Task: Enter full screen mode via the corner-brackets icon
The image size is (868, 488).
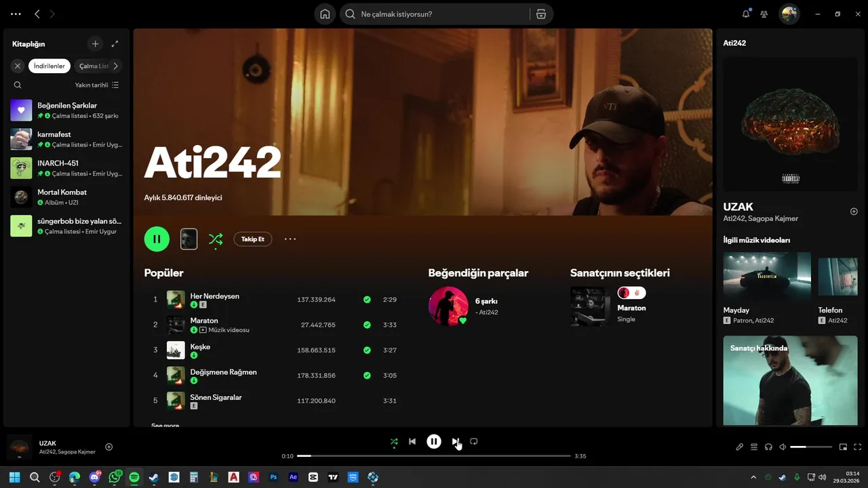Action: point(858,447)
